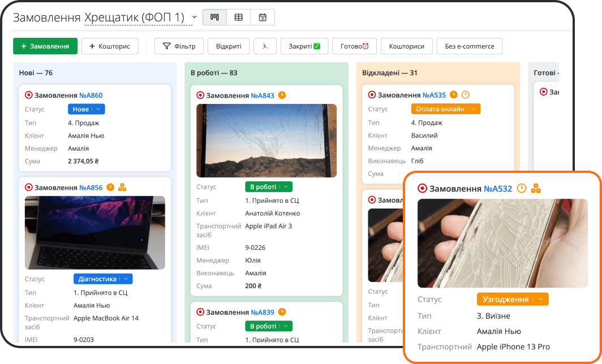This screenshot has width=602, height=364.
Task: Click outlined clock icon on order №A535
Action: click(465, 95)
